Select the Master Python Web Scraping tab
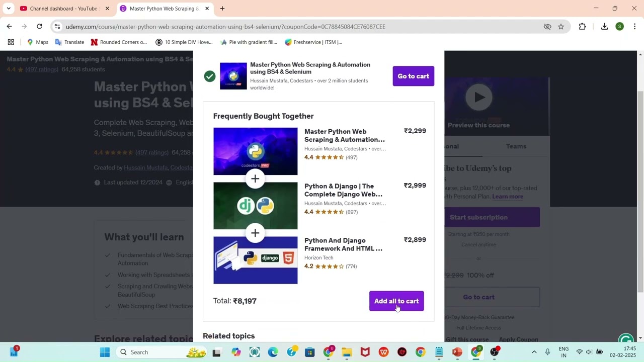 [x=165, y=9]
